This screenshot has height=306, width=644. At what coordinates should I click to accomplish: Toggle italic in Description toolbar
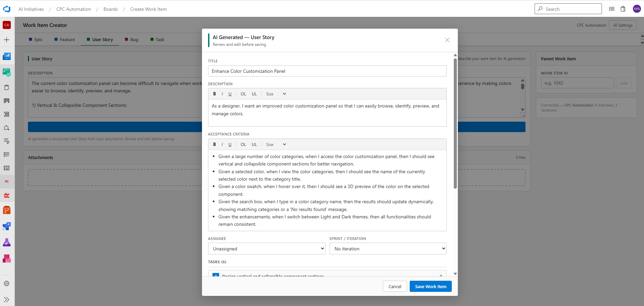tap(222, 94)
